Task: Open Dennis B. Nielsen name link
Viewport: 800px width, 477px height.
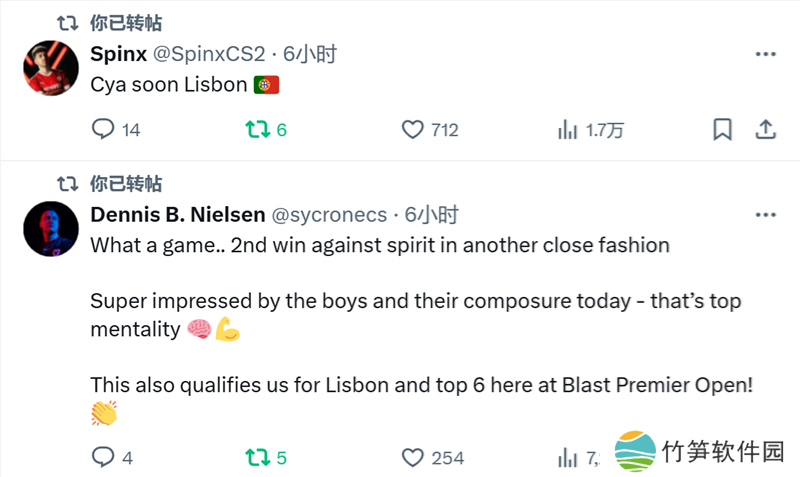Action: coord(176,215)
